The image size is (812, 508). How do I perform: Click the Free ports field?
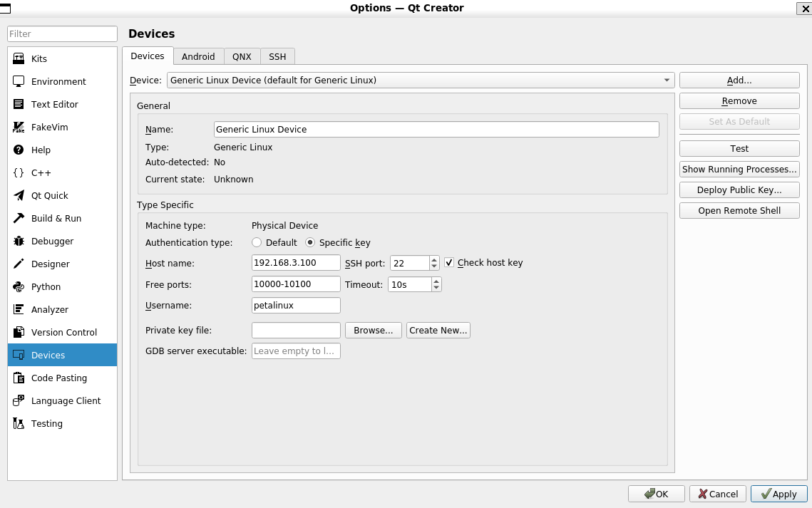pos(296,284)
